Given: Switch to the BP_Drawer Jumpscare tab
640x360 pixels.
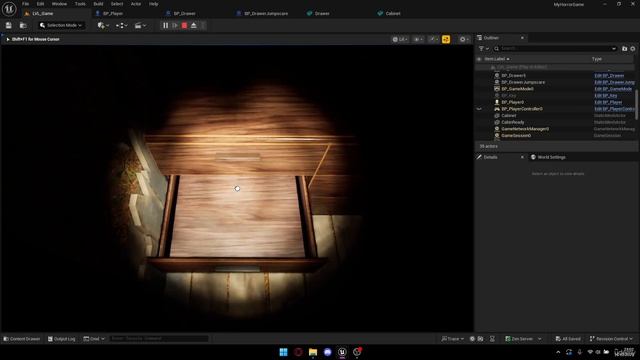Looking at the screenshot, I should click(x=262, y=13).
